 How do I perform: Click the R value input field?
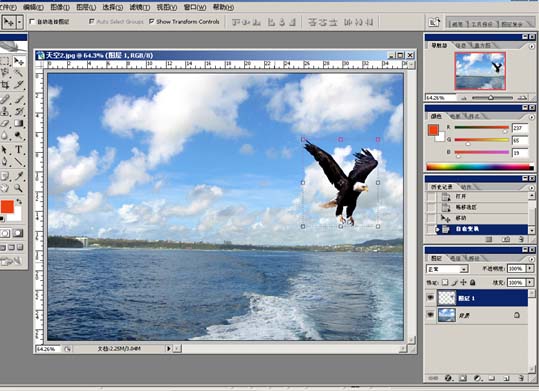(520, 128)
